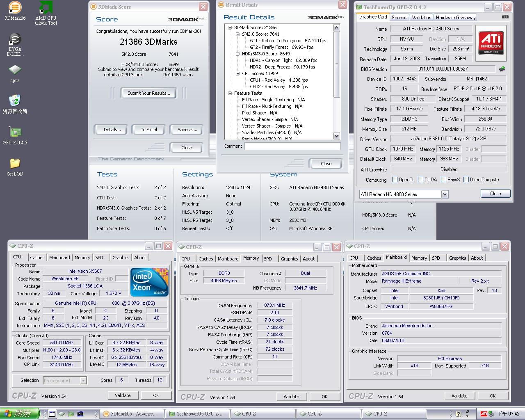The image size is (525, 420).
Task: Select the CPU2 - Red Valley result row
Action: tap(278, 87)
